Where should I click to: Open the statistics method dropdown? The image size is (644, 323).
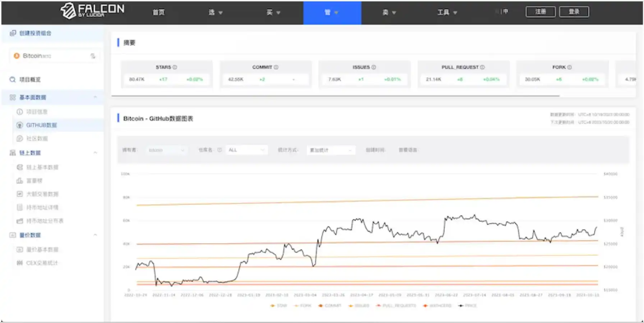point(331,150)
